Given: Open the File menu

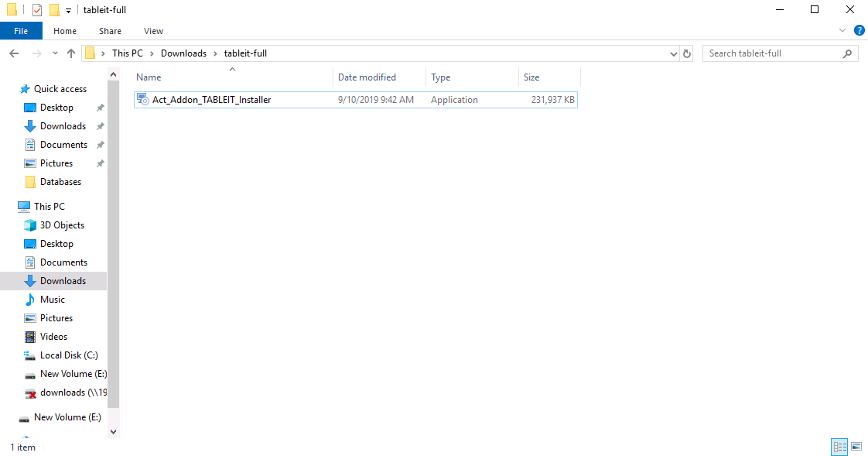Looking at the screenshot, I should click(21, 31).
